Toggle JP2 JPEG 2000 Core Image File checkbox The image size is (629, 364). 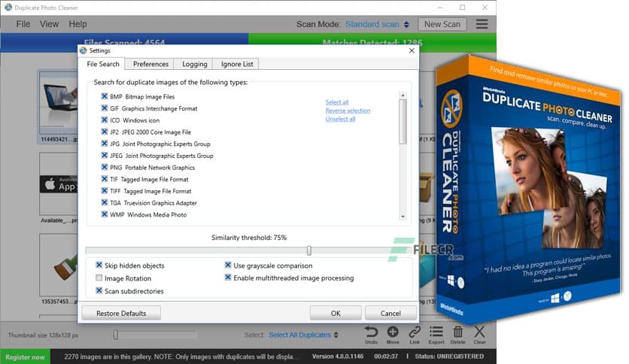[x=105, y=132]
